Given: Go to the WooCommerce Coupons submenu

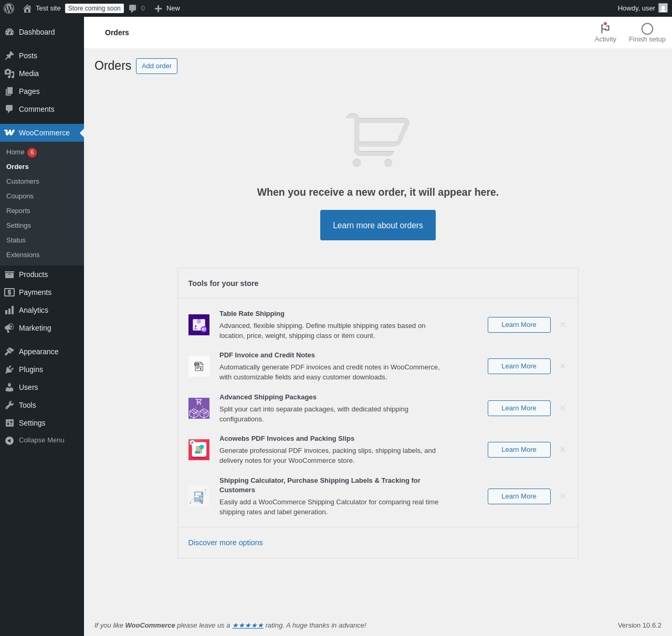Looking at the screenshot, I should tap(20, 196).
